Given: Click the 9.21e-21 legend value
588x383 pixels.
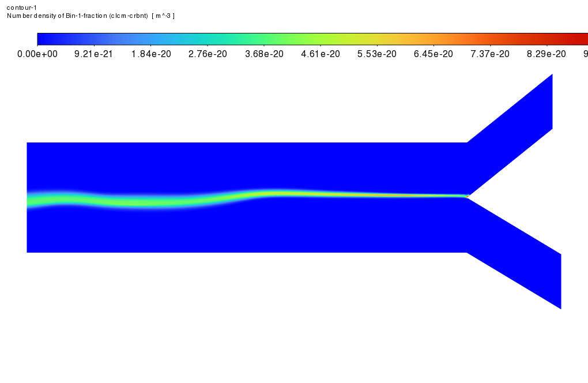Looking at the screenshot, I should [94, 54].
